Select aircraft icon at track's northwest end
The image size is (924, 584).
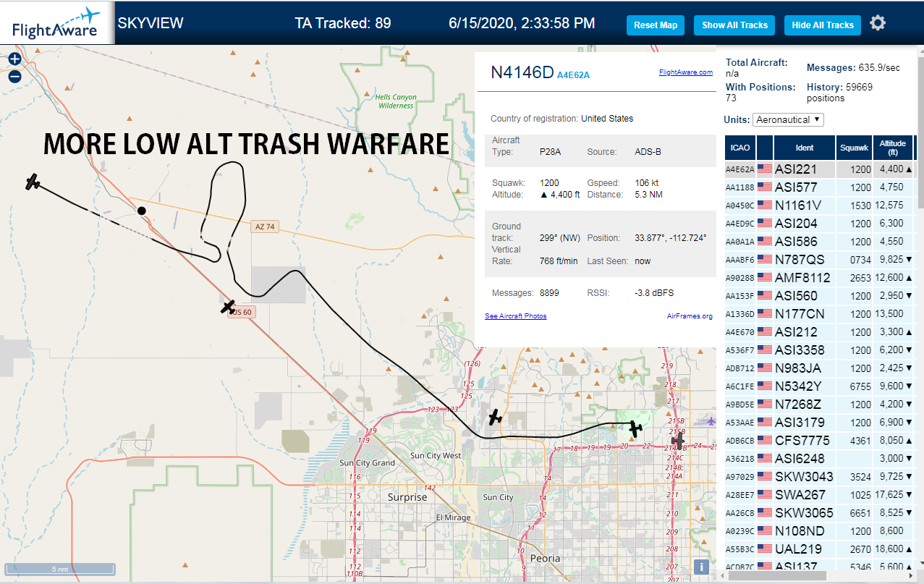pyautogui.click(x=32, y=182)
